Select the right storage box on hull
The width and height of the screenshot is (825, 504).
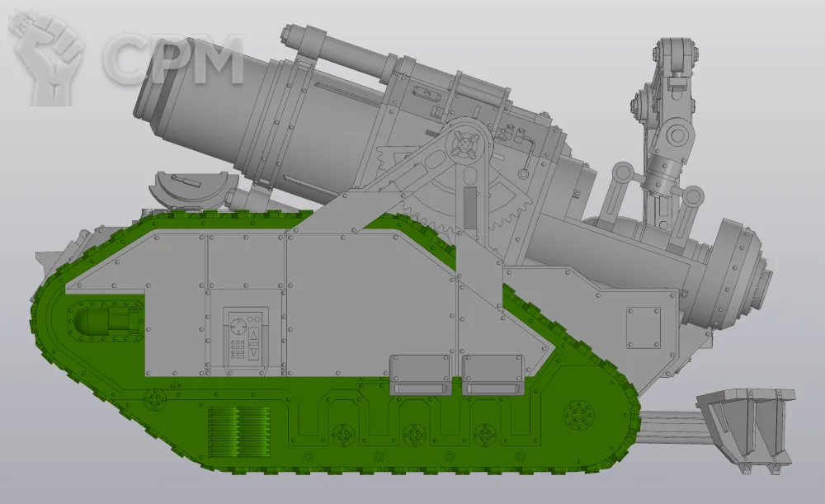click(493, 374)
